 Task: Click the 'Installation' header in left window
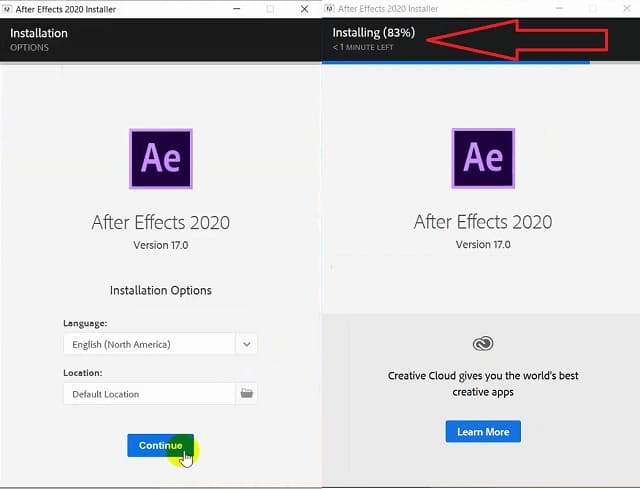[x=39, y=33]
